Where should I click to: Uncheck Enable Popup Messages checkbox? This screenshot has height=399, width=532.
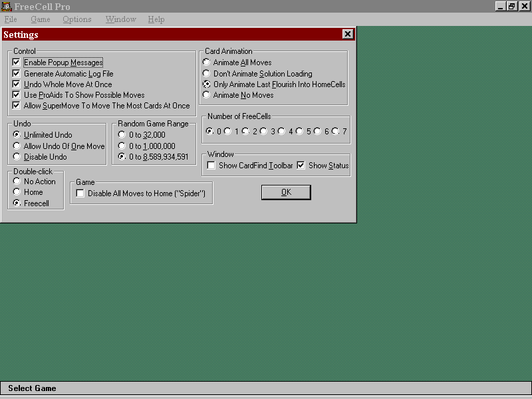[x=17, y=63]
